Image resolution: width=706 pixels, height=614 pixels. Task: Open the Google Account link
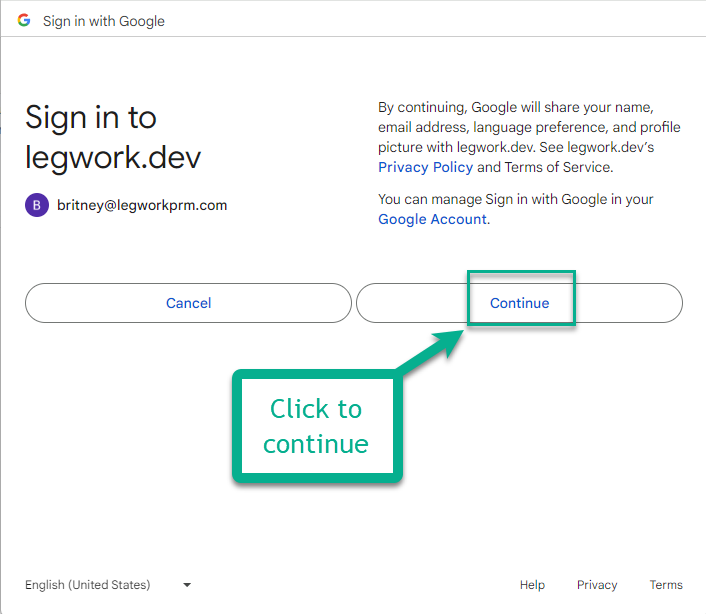[x=432, y=219]
